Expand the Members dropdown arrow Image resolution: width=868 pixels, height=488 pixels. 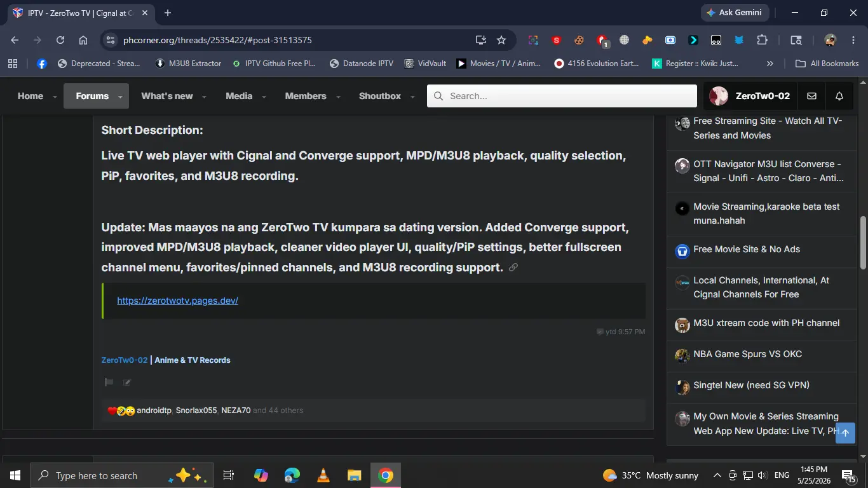pos(338,97)
